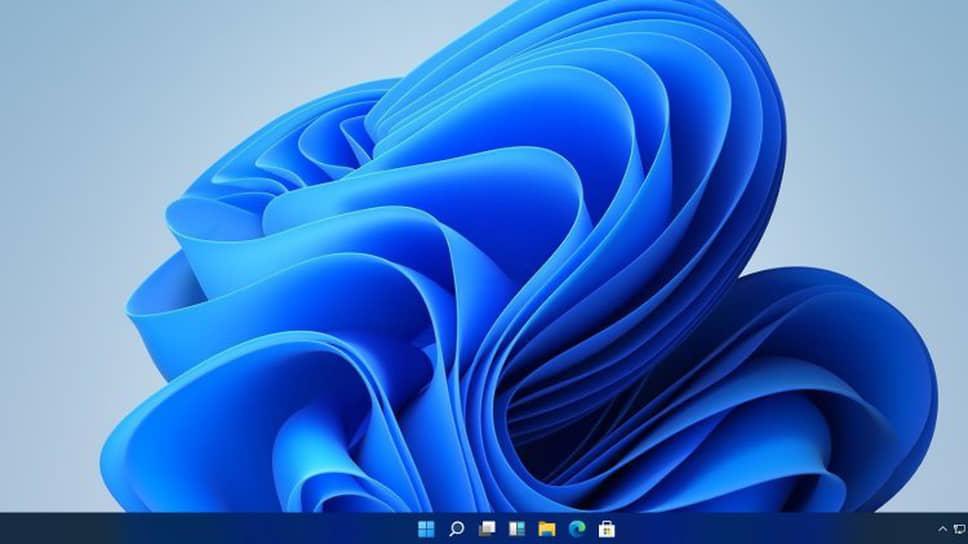This screenshot has width=968, height=544.
Task: Click the four-pane Windows logo button
Action: pos(426,528)
